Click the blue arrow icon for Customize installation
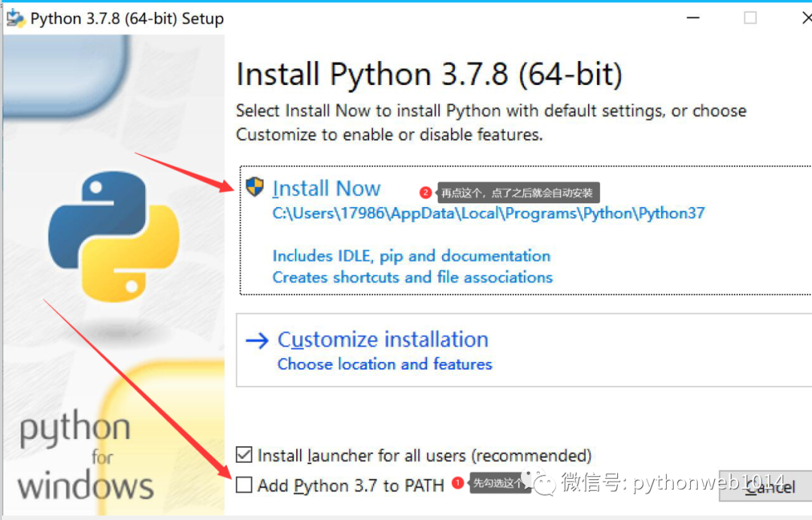 tap(257, 341)
